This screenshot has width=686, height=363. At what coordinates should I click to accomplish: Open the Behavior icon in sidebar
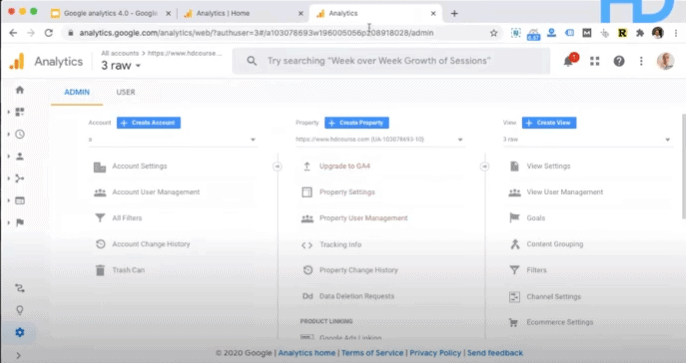[x=20, y=200]
